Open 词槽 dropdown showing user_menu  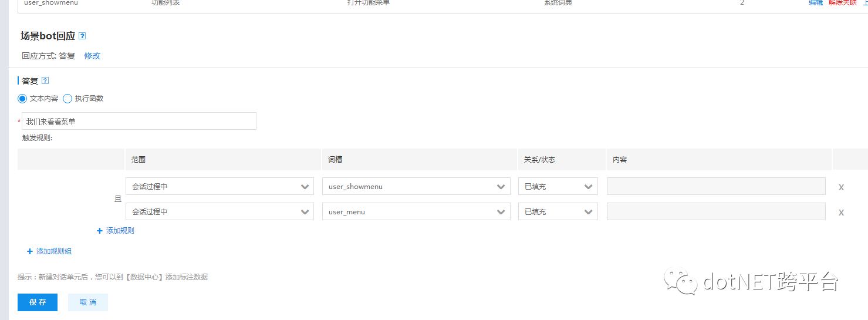click(416, 211)
